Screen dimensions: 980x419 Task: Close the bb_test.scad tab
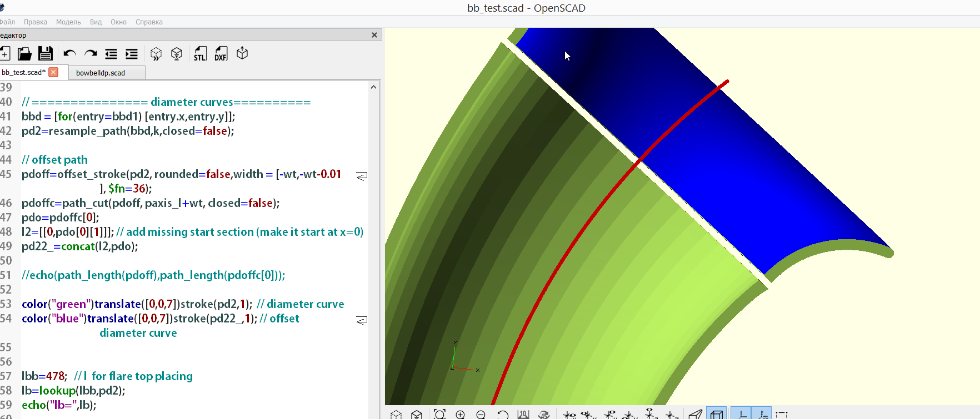pyautogui.click(x=53, y=72)
